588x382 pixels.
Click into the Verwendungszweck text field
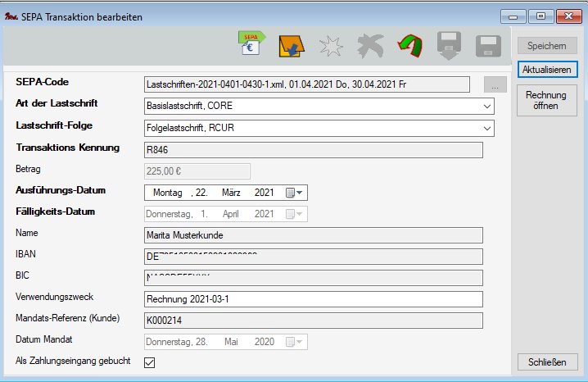coord(313,299)
